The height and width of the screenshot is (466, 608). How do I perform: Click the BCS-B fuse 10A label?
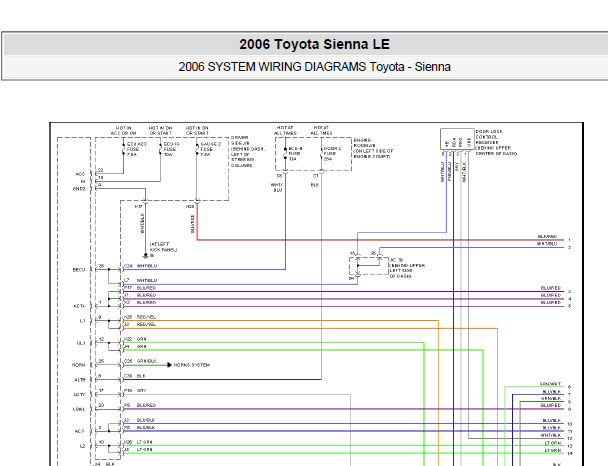(x=295, y=154)
